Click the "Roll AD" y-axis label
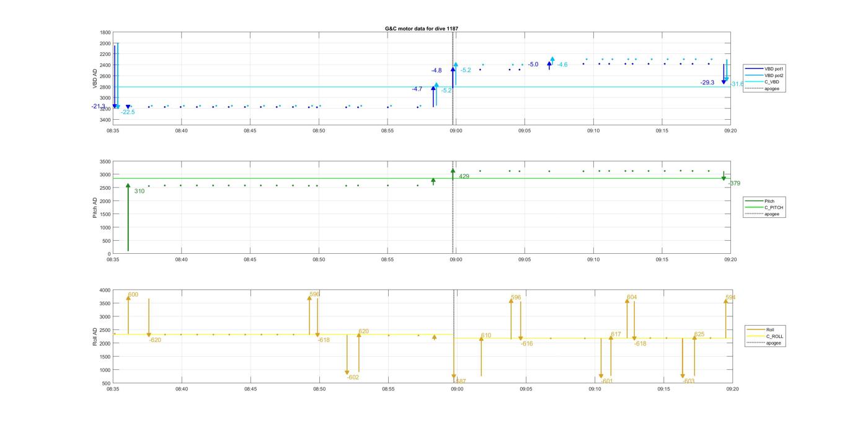Screen dimensions: 868x430 point(95,336)
